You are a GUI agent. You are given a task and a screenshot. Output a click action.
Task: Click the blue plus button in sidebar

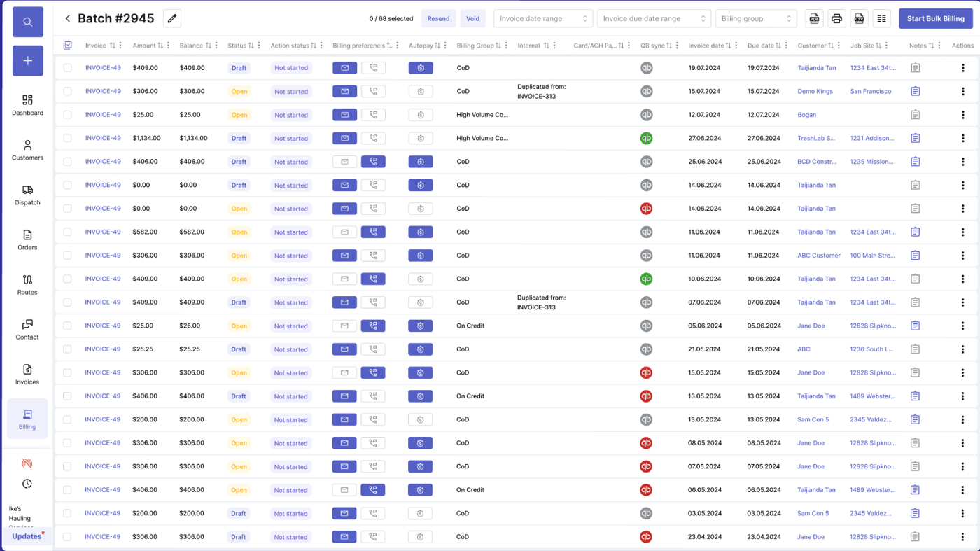(28, 61)
